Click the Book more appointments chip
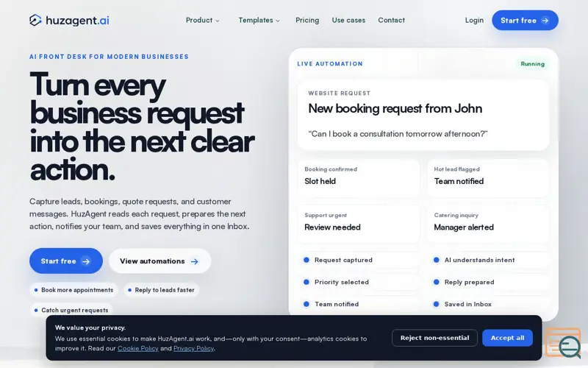The height and width of the screenshot is (368, 588). pyautogui.click(x=74, y=290)
